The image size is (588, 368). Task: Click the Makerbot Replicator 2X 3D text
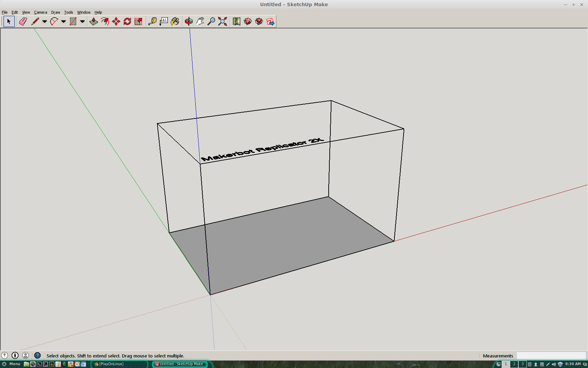click(262, 150)
